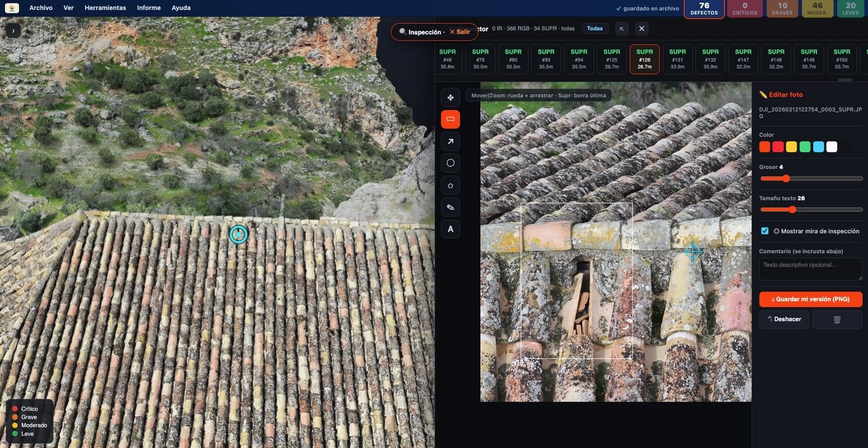Image resolution: width=868 pixels, height=448 pixels.
Task: Open the Informe menu
Action: [x=149, y=8]
